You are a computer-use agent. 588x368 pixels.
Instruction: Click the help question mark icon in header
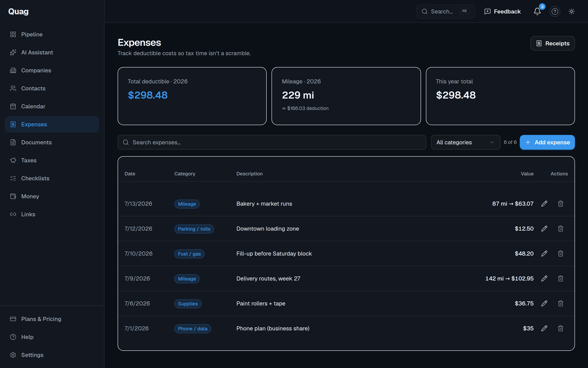555,11
